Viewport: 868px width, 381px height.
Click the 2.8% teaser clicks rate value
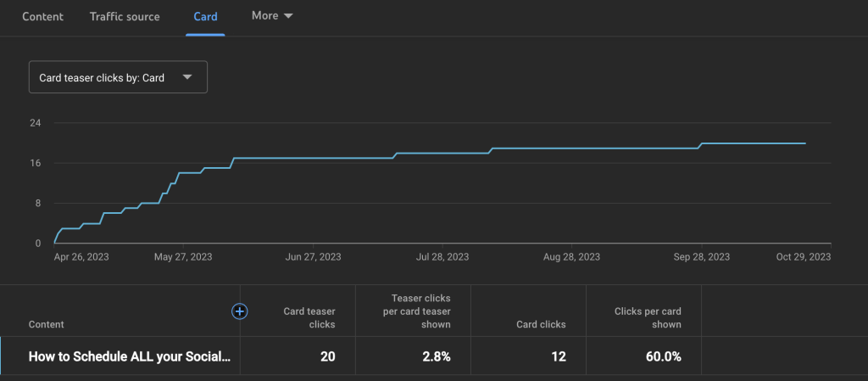[x=438, y=356]
